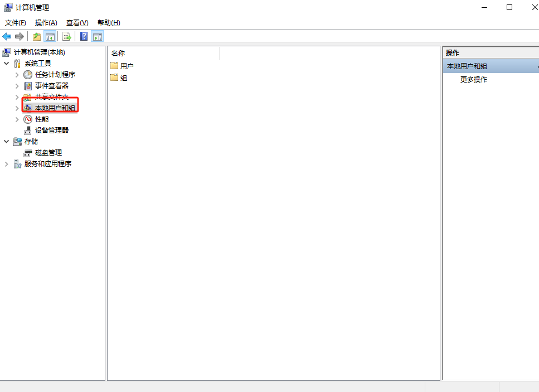Click the blue Help question mark icon
Viewport: 539px width, 392px height.
(84, 36)
